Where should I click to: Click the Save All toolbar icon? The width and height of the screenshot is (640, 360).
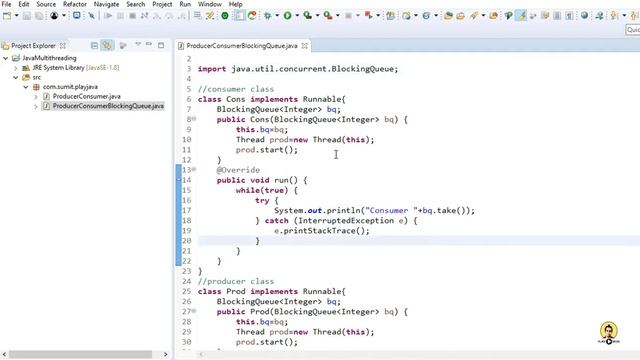[x=39, y=16]
